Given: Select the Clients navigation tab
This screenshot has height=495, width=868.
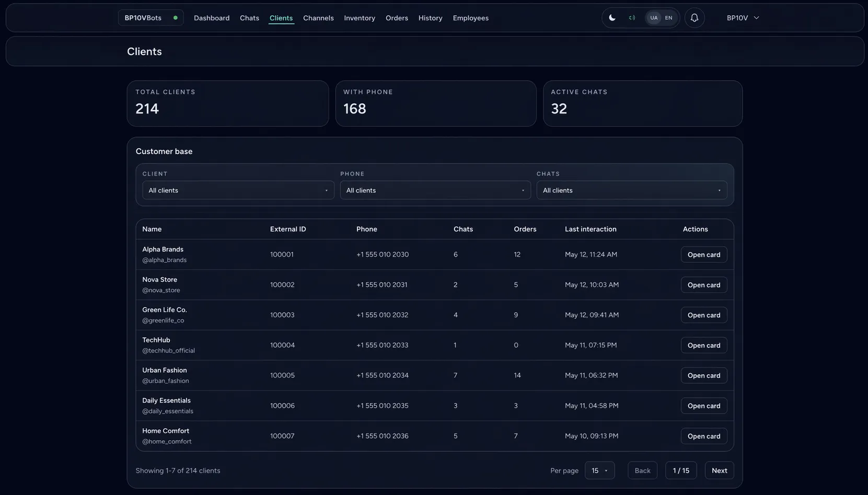Looking at the screenshot, I should (x=281, y=18).
